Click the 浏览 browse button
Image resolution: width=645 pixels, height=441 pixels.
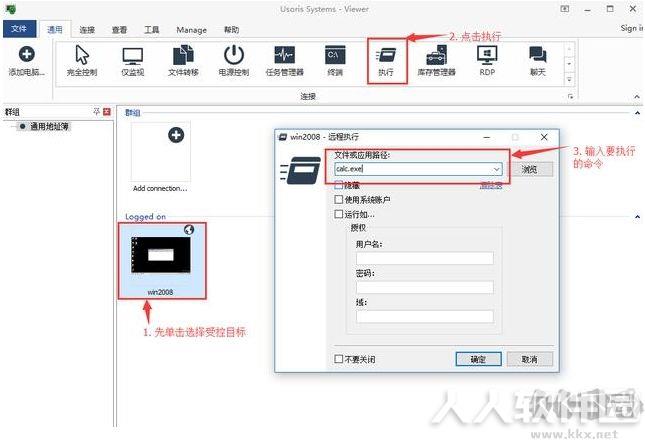click(x=530, y=169)
